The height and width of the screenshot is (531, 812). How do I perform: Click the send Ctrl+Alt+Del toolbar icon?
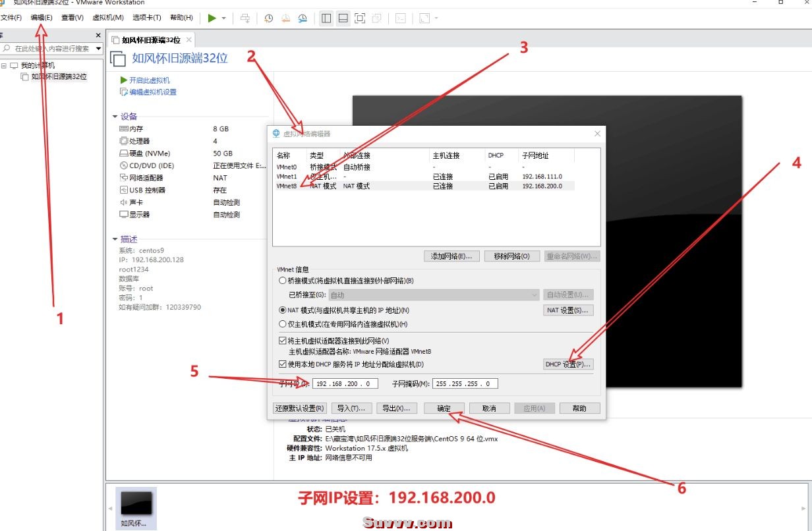coord(245,18)
